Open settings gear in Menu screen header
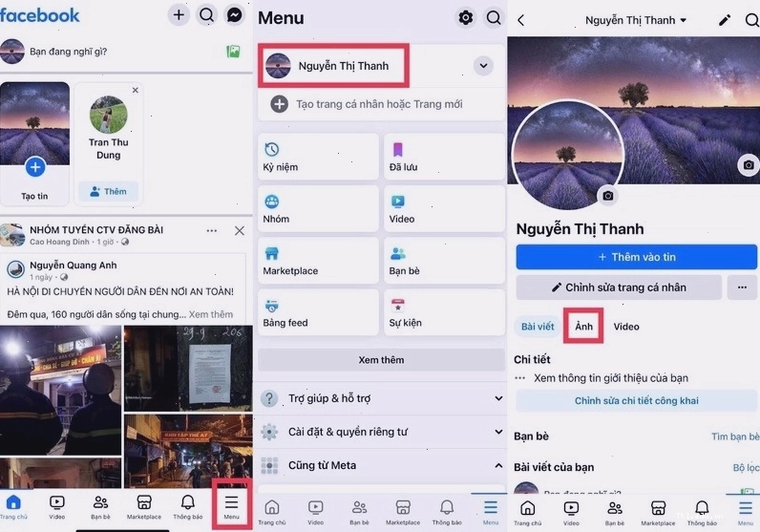This screenshot has height=532, width=760. 465,18
